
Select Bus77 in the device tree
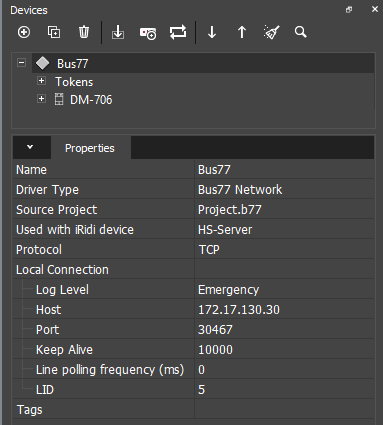pyautogui.click(x=72, y=64)
